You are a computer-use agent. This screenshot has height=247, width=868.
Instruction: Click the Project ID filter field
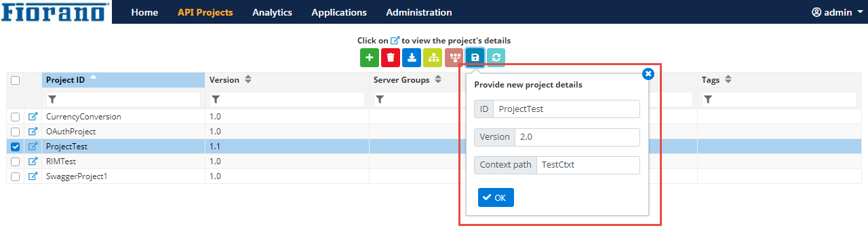click(123, 99)
